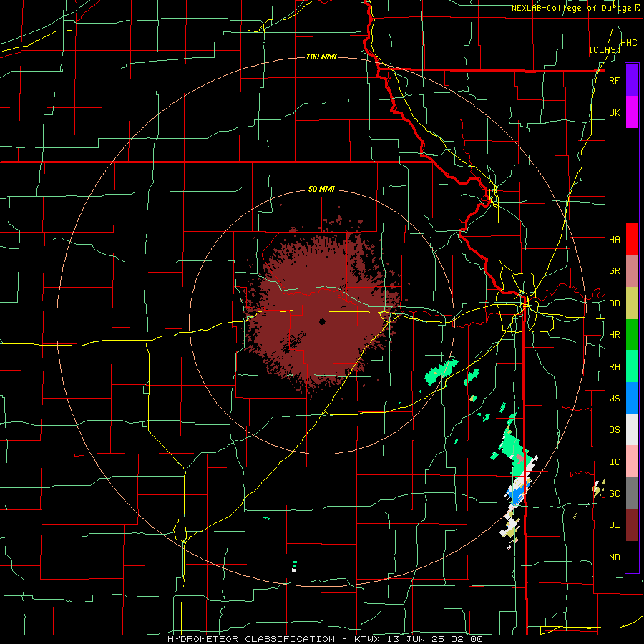644x644 pixels.
Task: Click the BI legend label
Action: click(614, 525)
